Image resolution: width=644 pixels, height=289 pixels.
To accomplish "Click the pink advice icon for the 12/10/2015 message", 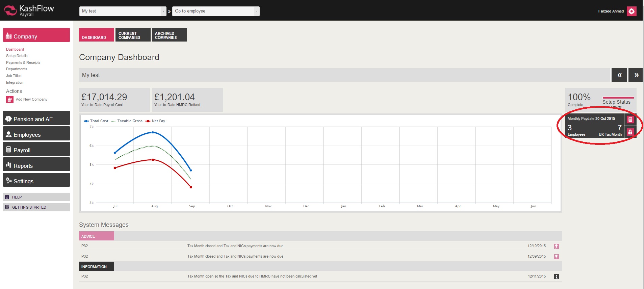I will 556,246.
